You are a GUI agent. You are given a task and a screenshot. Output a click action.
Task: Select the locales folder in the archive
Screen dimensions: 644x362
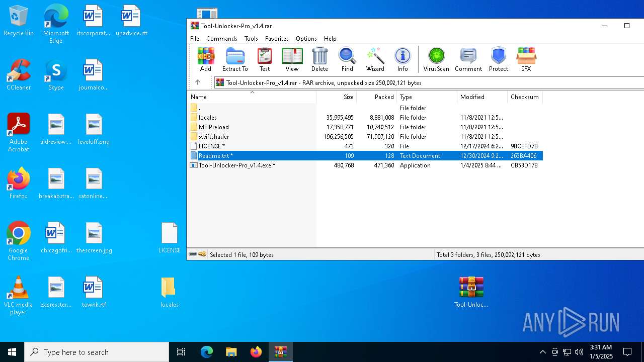pyautogui.click(x=365, y=118)
